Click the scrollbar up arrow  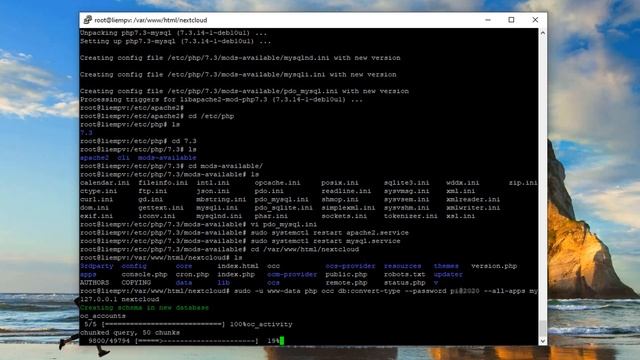pos(542,33)
